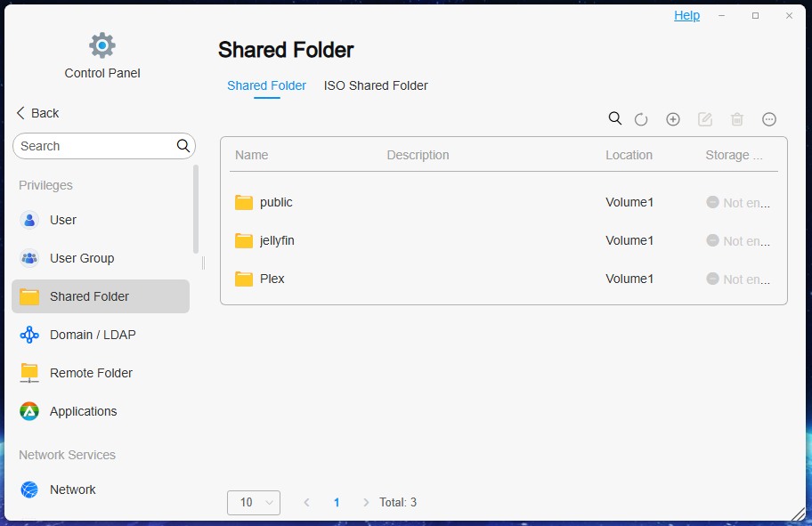This screenshot has height=526, width=812.
Task: Open the Applications section
Action: click(101, 411)
